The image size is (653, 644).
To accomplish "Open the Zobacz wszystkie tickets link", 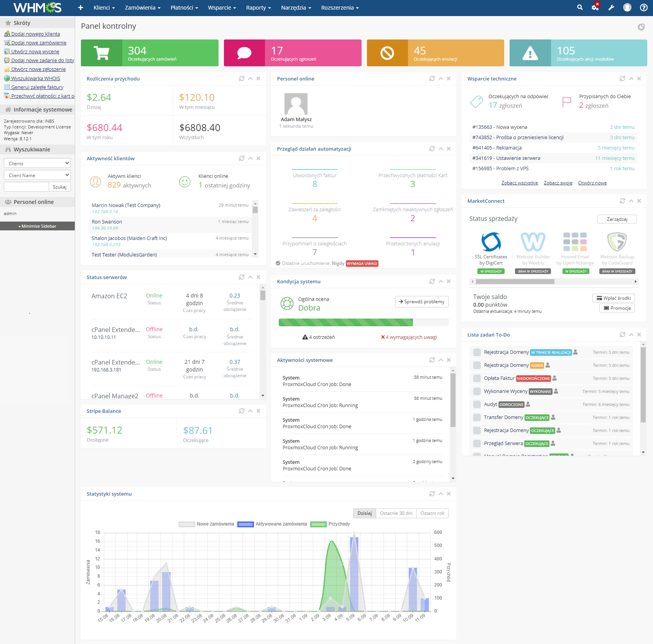I will tap(520, 183).
